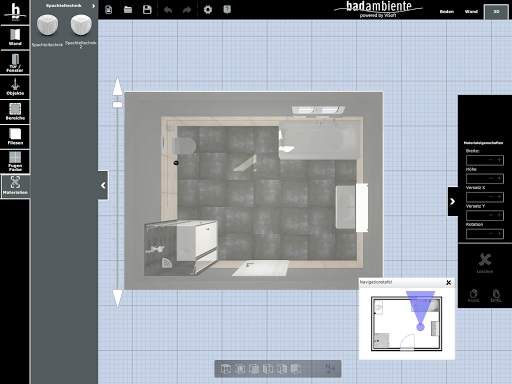Viewport: 512px width, 384px height.
Task: Select the fourth view preset in bottom toolbar
Action: click(x=268, y=369)
